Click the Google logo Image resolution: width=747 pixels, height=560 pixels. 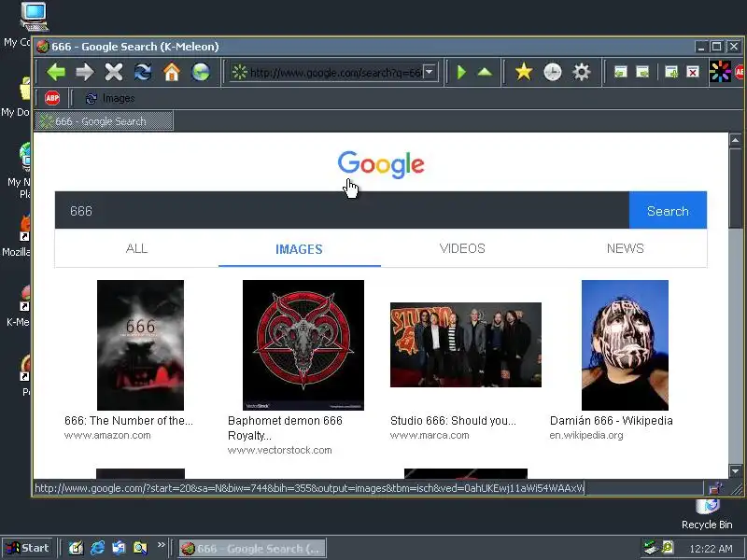(381, 165)
